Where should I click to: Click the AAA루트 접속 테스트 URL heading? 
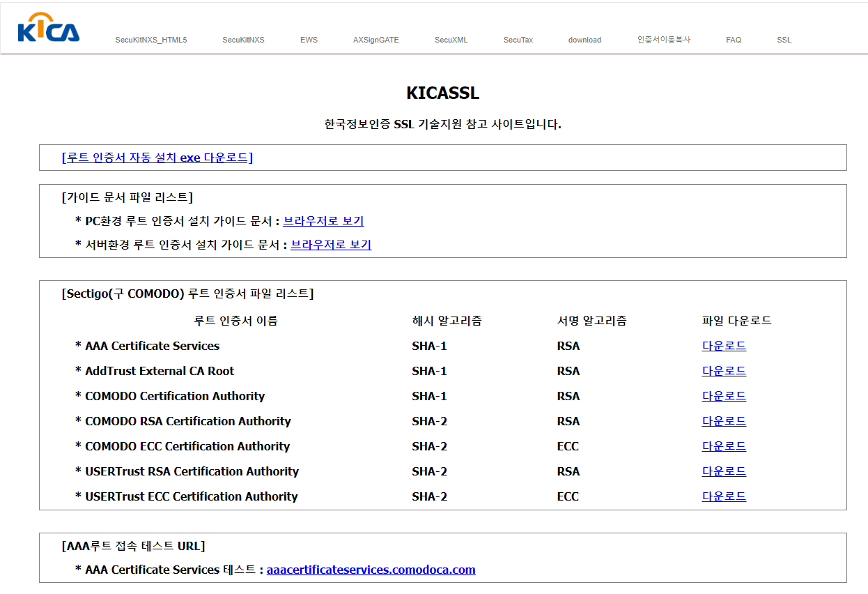click(x=134, y=546)
